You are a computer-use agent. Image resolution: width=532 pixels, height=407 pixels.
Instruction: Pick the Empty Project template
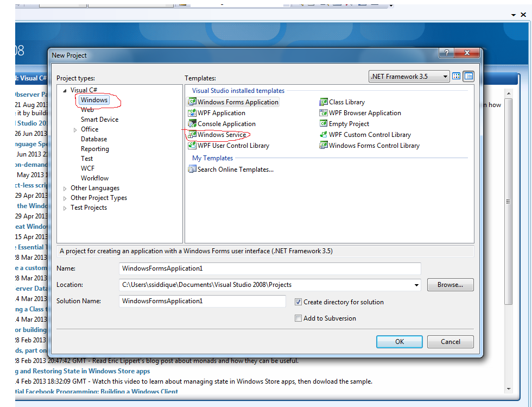(348, 123)
